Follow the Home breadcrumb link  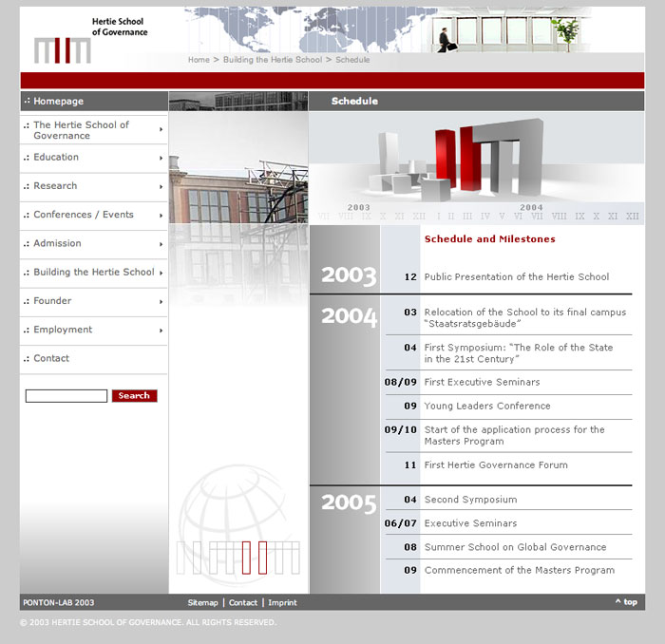pyautogui.click(x=199, y=60)
